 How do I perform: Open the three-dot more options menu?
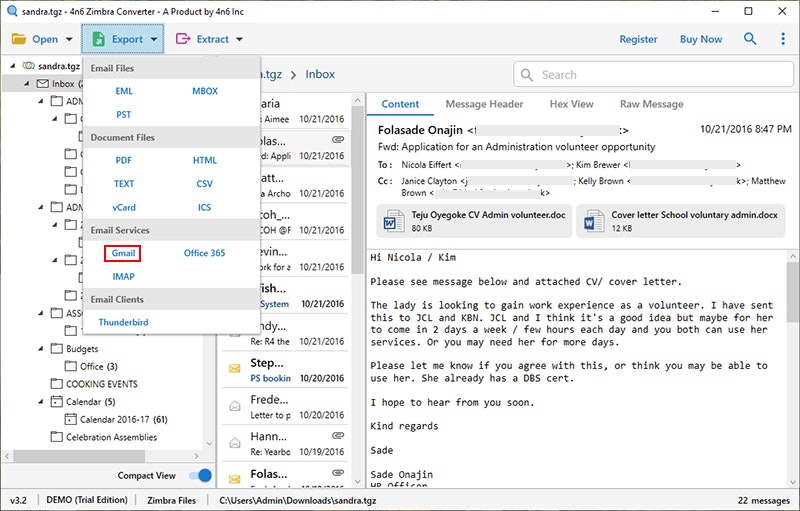click(783, 39)
